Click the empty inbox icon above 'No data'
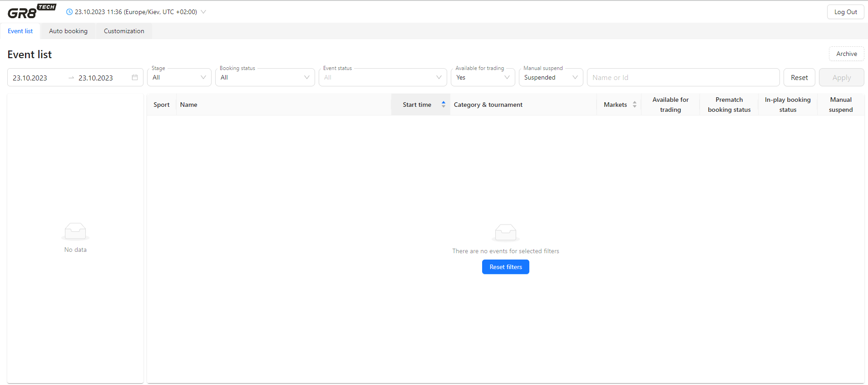Image resolution: width=868 pixels, height=385 pixels. tap(75, 231)
